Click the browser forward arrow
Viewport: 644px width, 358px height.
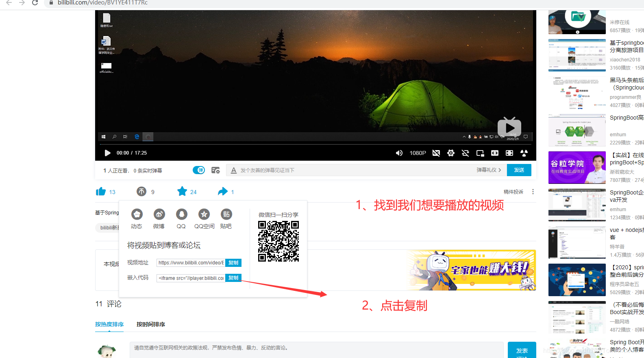(22, 3)
